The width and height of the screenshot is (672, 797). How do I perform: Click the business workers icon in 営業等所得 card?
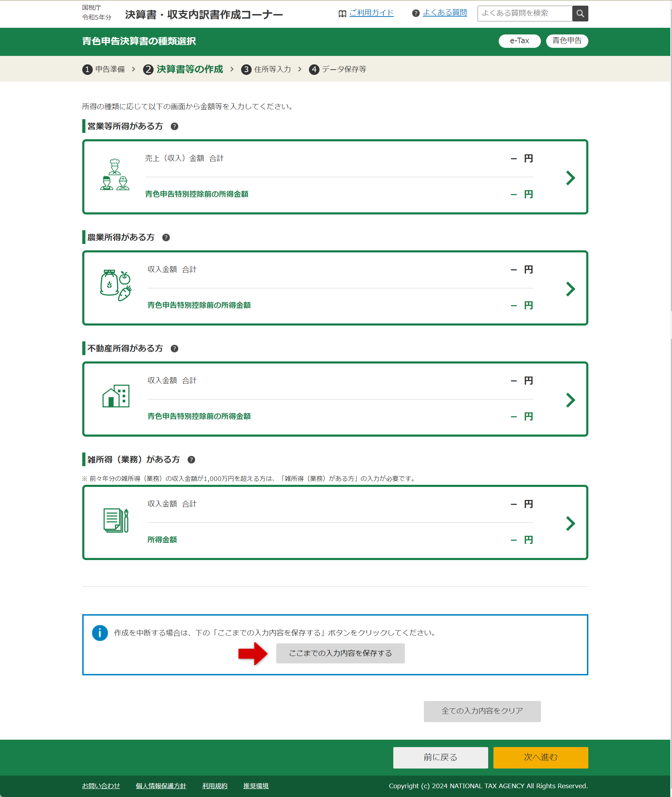[115, 175]
